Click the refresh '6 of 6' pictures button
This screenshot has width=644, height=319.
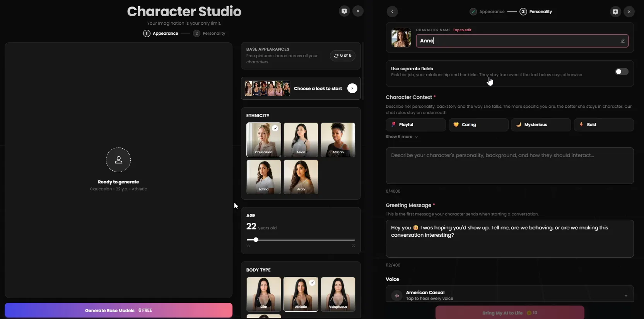343,56
